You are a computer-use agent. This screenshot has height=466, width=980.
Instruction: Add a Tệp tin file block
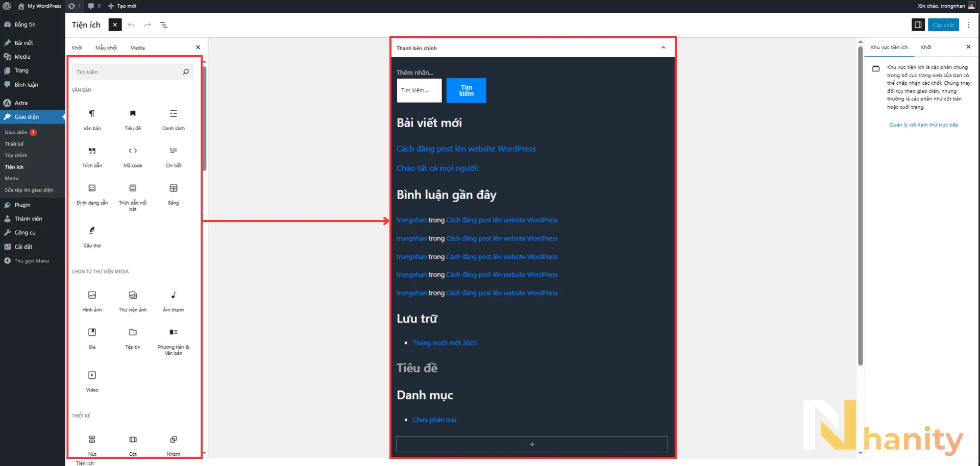[x=133, y=338]
